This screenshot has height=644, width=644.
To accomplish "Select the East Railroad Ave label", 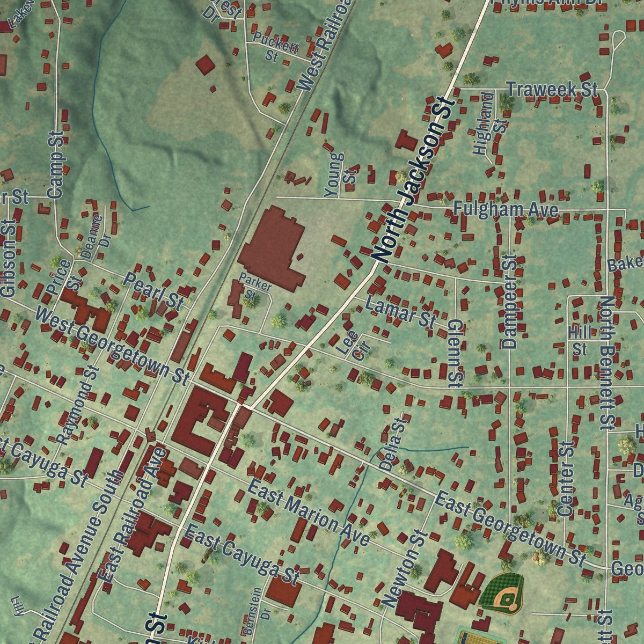I will point(133,514).
